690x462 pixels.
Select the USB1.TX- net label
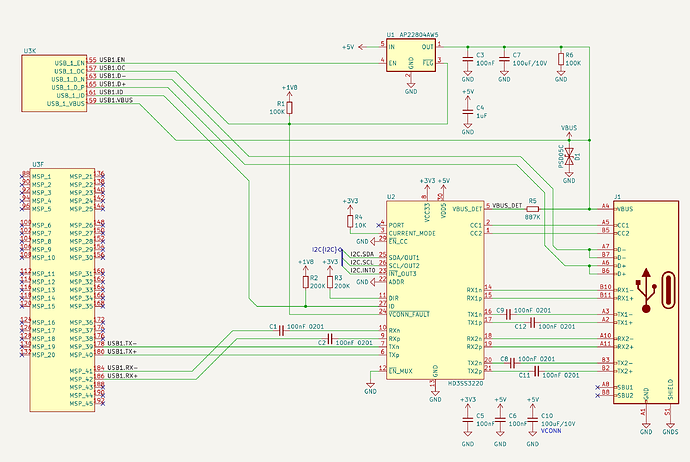pos(122,343)
